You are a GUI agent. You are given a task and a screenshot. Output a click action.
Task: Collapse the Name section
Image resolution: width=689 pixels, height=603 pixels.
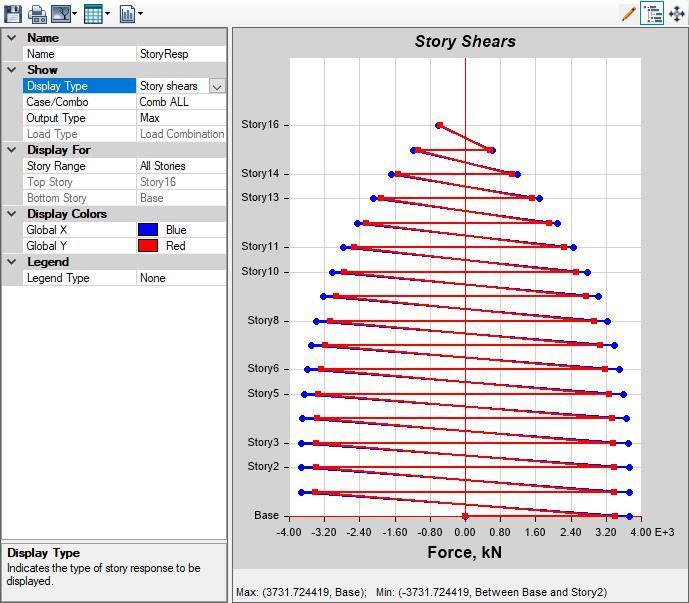[x=12, y=38]
